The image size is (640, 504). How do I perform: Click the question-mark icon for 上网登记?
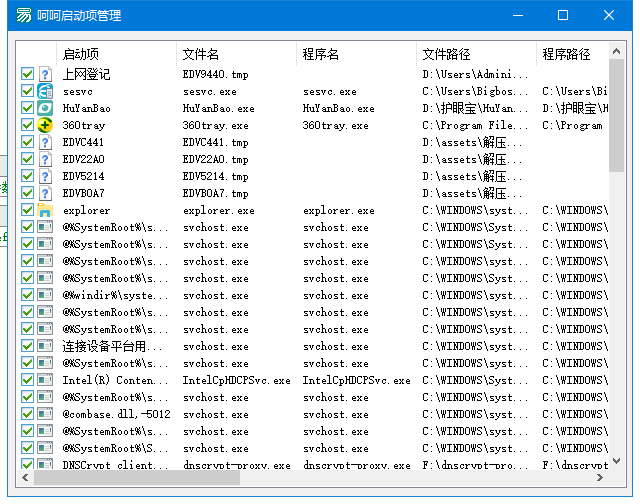click(45, 74)
